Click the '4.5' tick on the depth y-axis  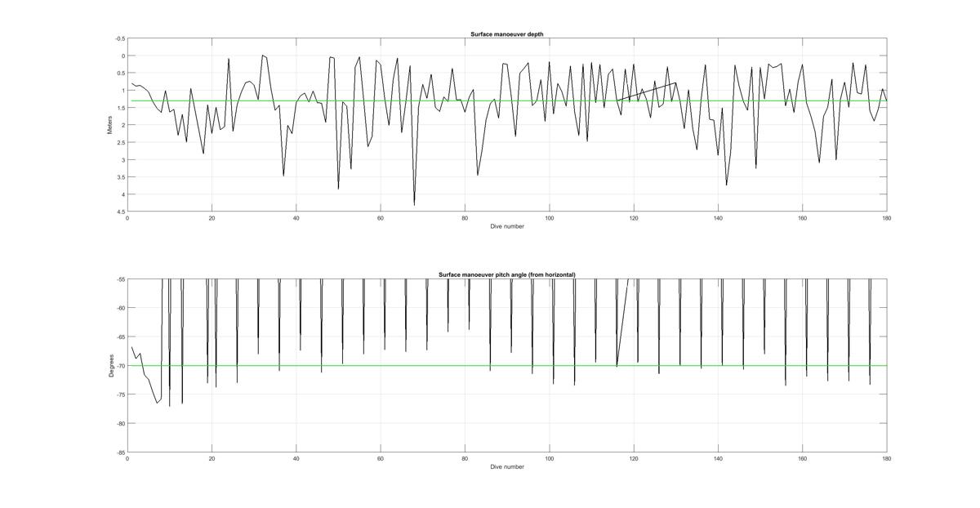[x=122, y=212]
